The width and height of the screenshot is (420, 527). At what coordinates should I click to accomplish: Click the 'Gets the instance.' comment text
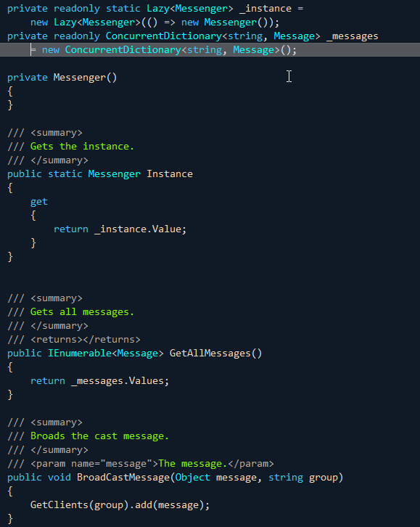coord(82,146)
